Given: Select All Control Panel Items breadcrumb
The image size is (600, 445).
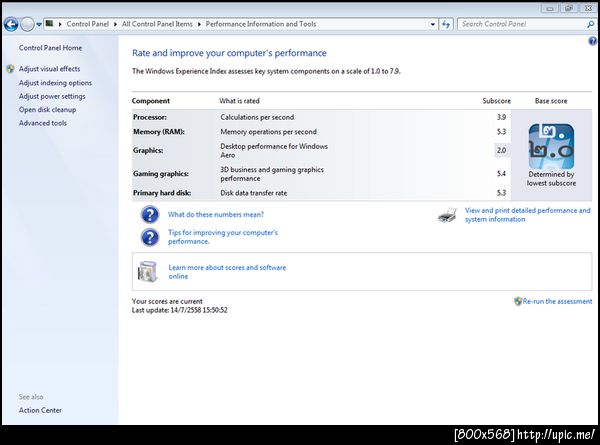Looking at the screenshot, I should point(157,24).
